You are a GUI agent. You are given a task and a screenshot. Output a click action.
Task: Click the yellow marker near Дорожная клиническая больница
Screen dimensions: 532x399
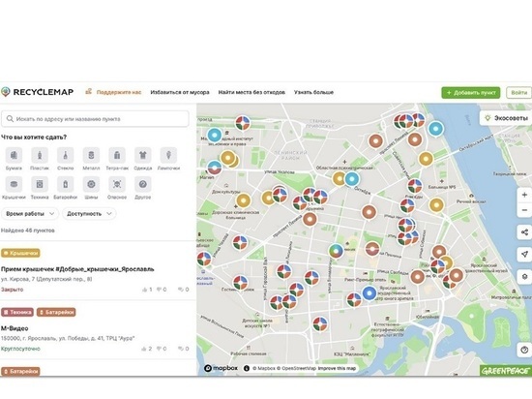coord(243,200)
